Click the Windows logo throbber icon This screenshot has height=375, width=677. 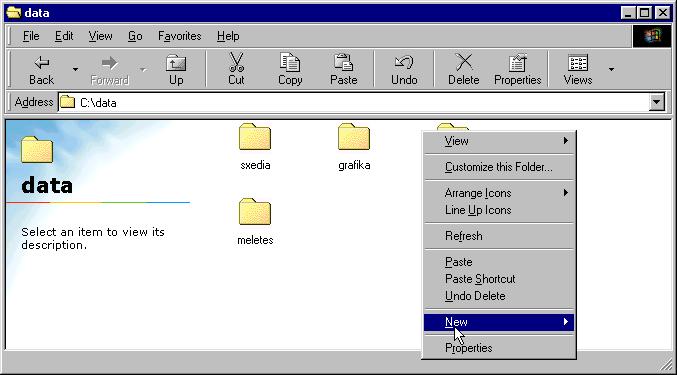pyautogui.click(x=652, y=36)
